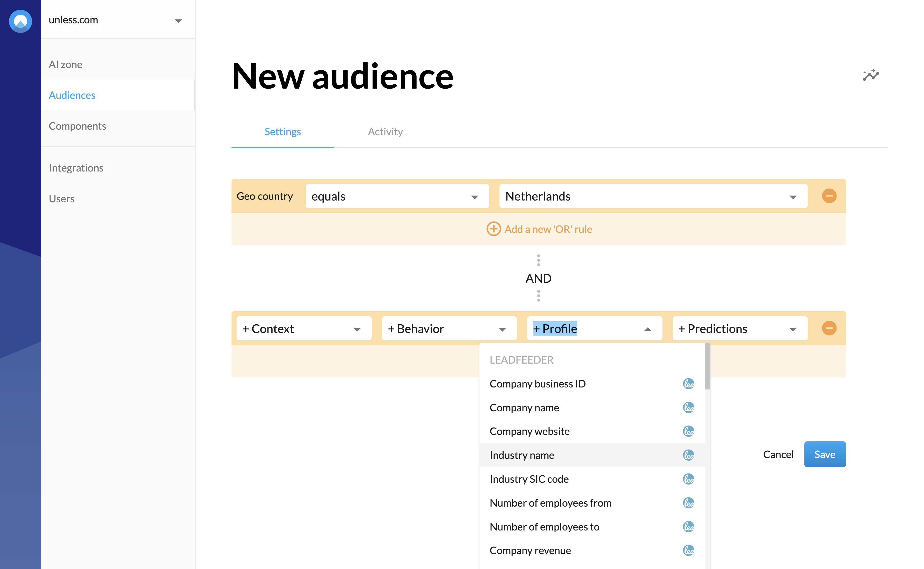Viewport: 924px width, 569px height.
Task: Open the Netherlands country dropdown
Action: pyautogui.click(x=653, y=196)
